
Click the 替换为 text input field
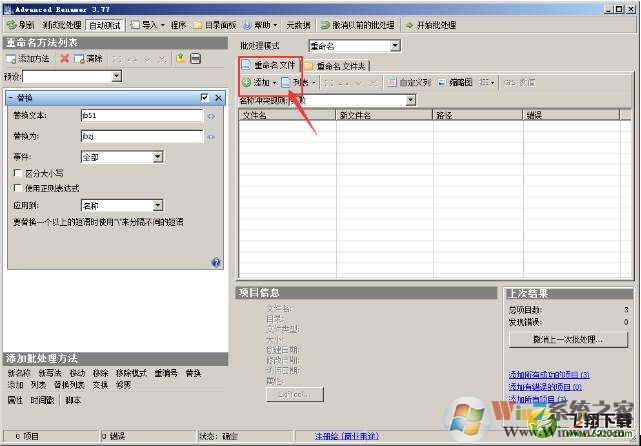coord(140,135)
